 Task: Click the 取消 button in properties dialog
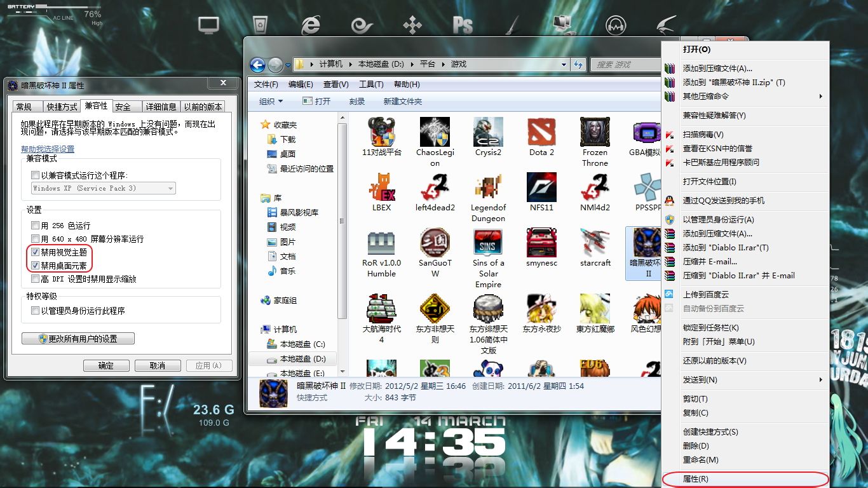(x=158, y=365)
